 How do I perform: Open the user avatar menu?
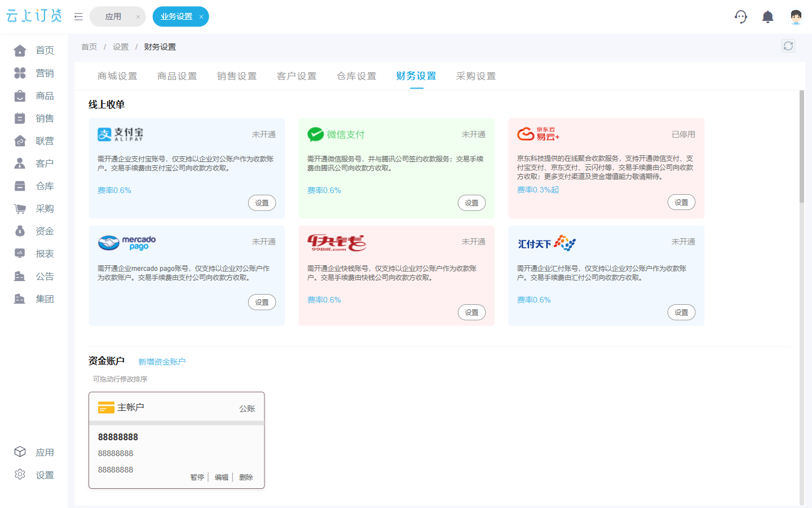796,17
